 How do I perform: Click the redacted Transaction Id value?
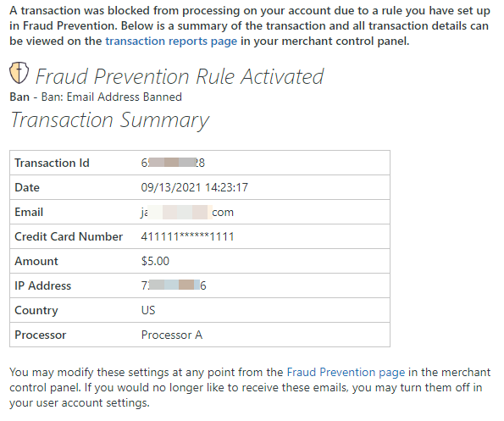(173, 163)
